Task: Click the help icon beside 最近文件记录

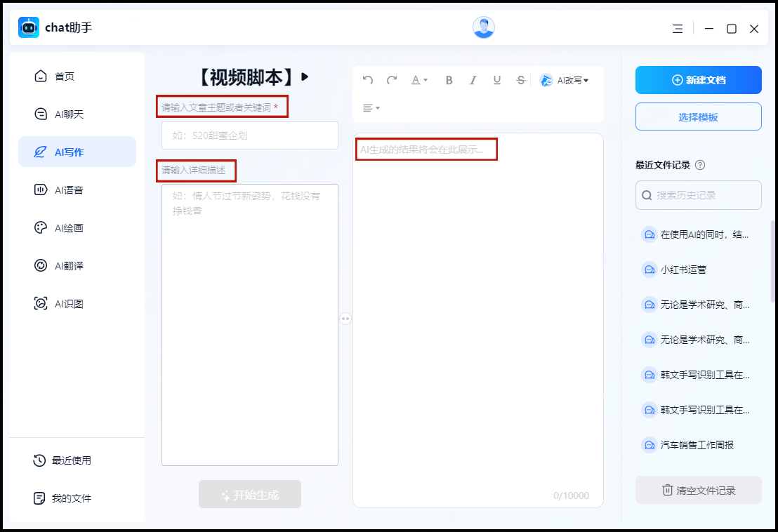Action: tap(700, 166)
